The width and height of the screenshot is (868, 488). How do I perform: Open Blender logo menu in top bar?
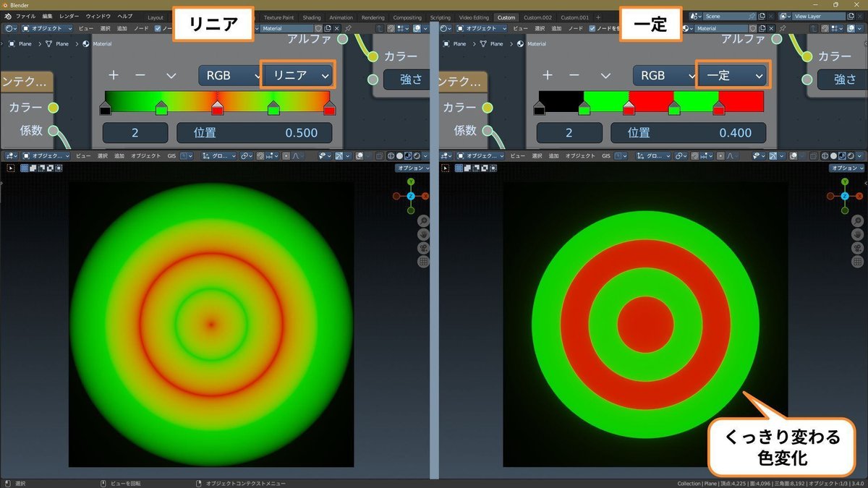[7, 17]
